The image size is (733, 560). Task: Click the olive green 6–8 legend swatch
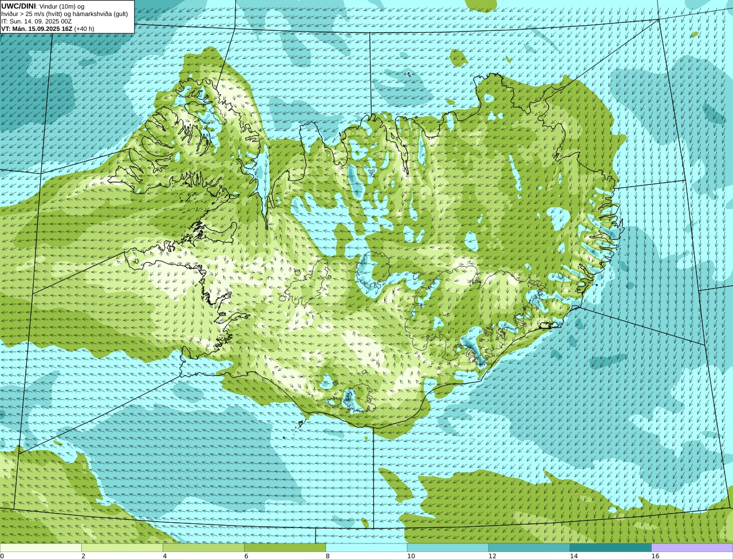pyautogui.click(x=285, y=548)
